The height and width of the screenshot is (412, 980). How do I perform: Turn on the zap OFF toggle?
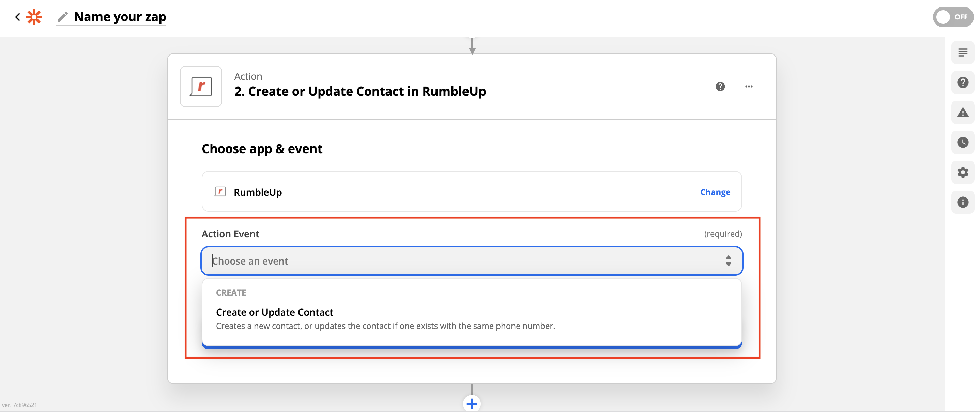coord(953,17)
